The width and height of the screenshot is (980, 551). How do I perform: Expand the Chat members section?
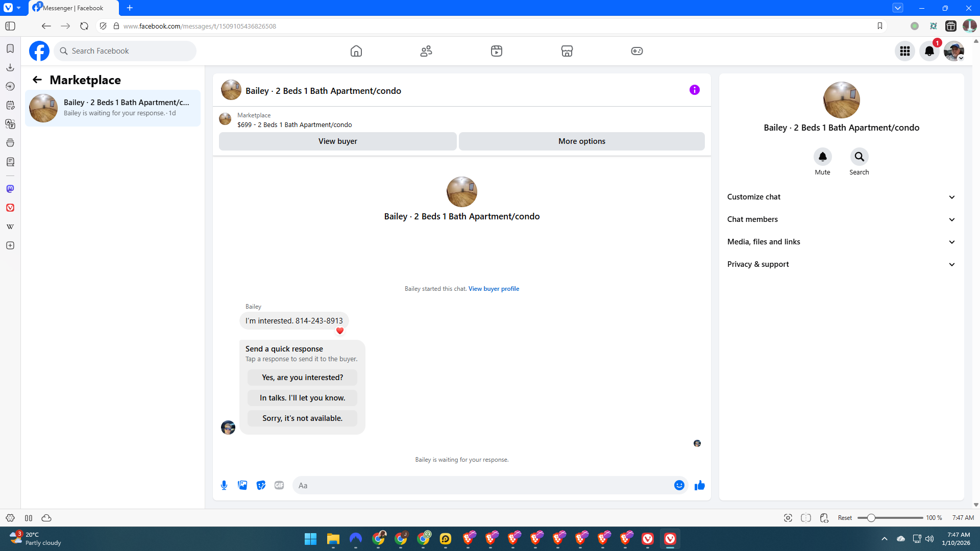[841, 219]
